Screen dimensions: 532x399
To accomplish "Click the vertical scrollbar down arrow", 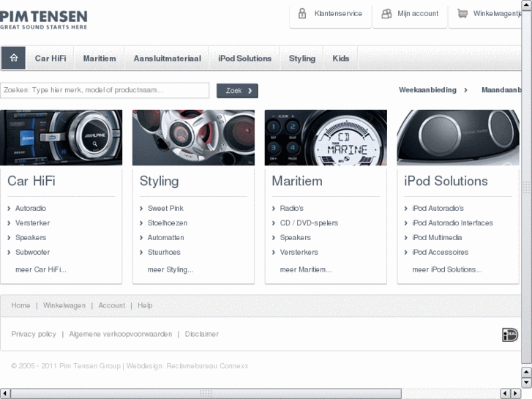I will [527, 382].
